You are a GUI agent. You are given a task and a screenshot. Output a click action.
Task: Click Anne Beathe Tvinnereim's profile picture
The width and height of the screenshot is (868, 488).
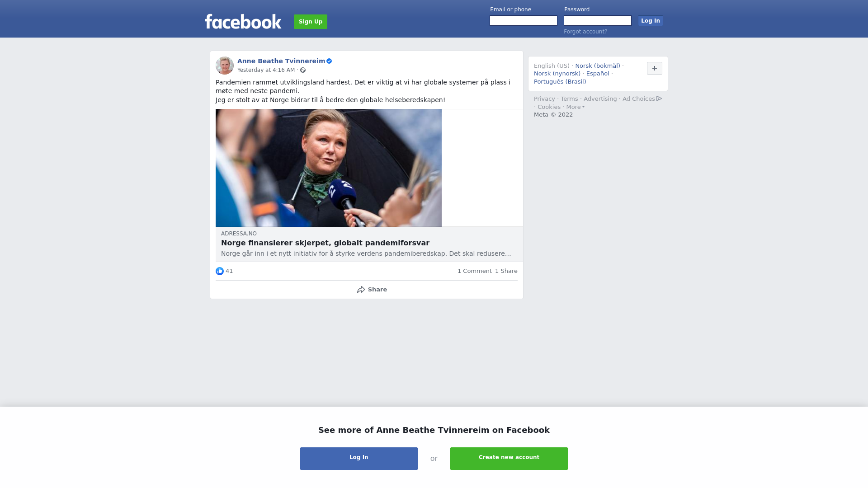pyautogui.click(x=225, y=66)
